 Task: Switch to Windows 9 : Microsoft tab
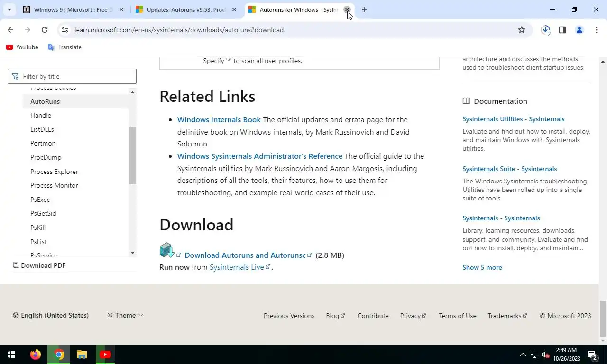coord(74,9)
